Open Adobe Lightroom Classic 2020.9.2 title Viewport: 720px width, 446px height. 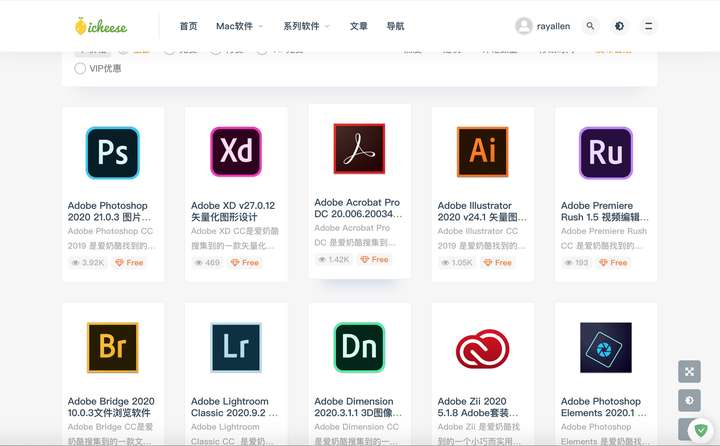(234, 407)
